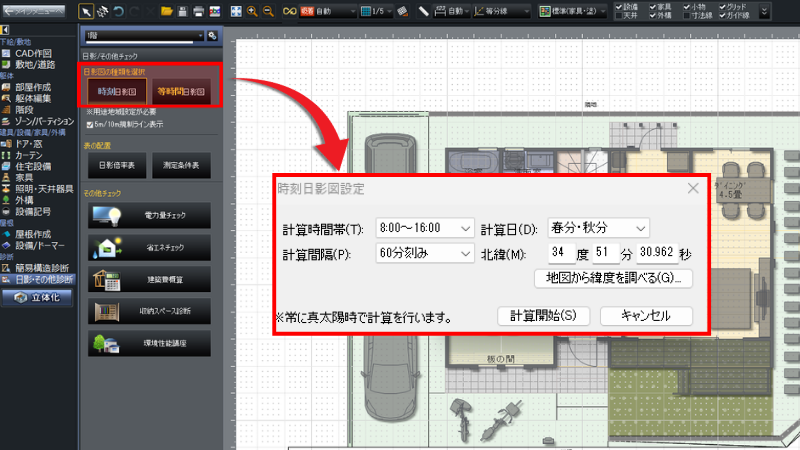Image resolution: width=800 pixels, height=450 pixels.
Task: Click 地図から緯度を調べる(G)... button
Action: click(x=613, y=278)
